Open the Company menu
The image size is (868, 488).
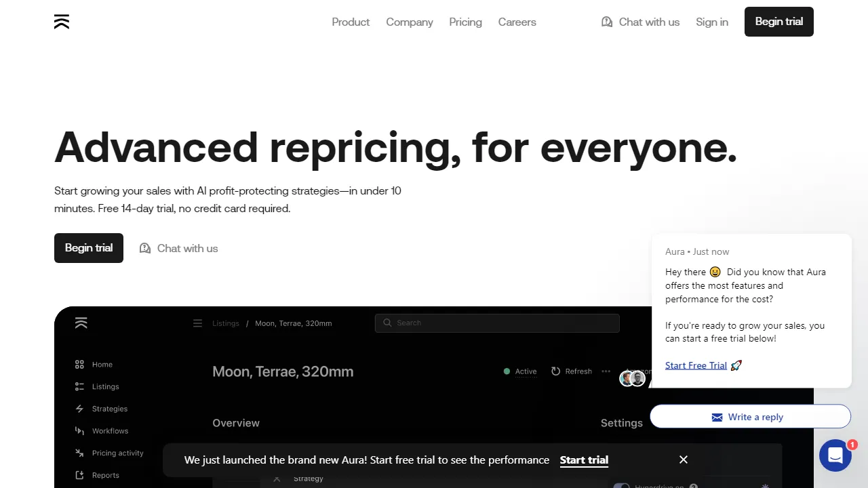[x=410, y=22]
